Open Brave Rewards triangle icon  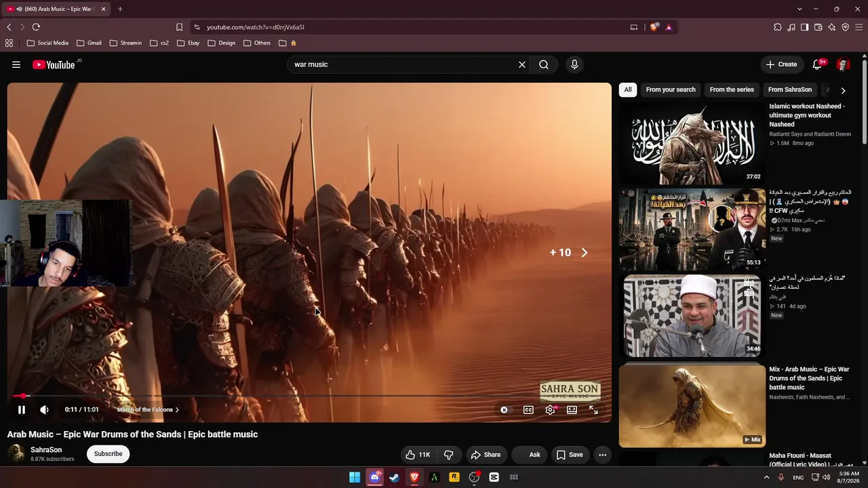pyautogui.click(x=669, y=27)
